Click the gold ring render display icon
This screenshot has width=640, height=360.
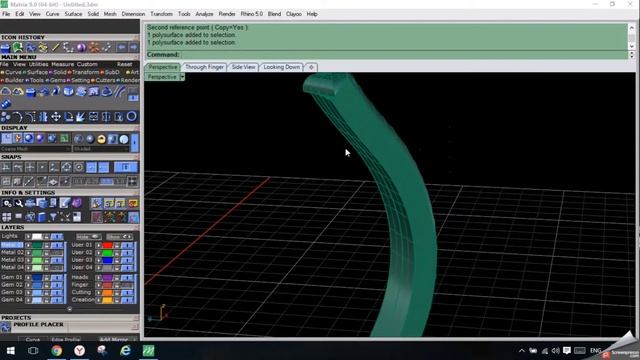tap(101, 139)
